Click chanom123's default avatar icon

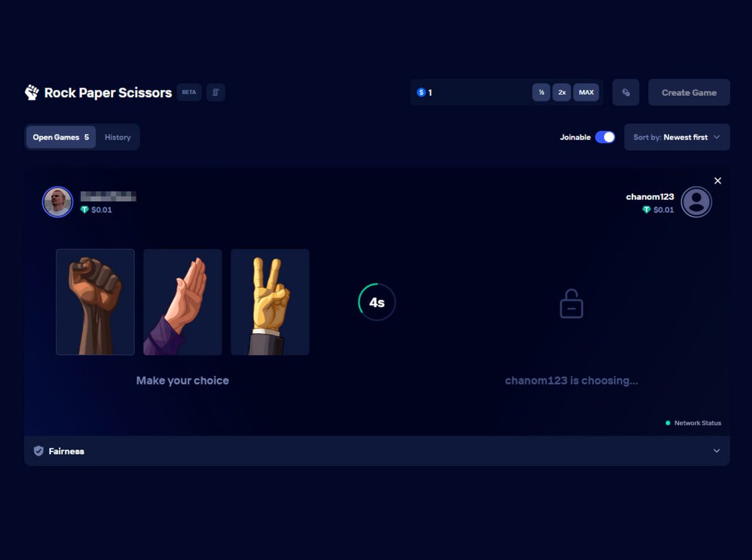(696, 202)
